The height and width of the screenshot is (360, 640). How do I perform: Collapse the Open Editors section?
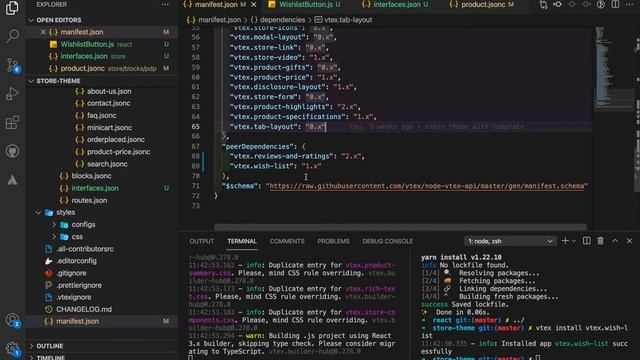tap(31, 20)
